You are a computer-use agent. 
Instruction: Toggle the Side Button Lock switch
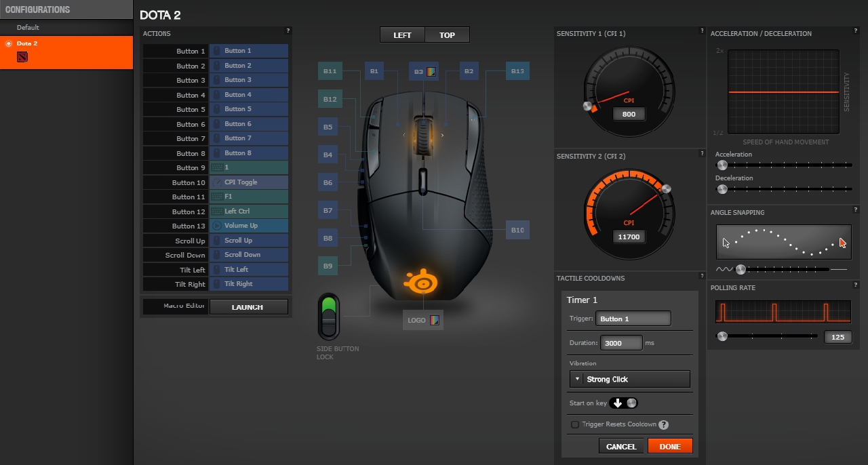(x=329, y=317)
